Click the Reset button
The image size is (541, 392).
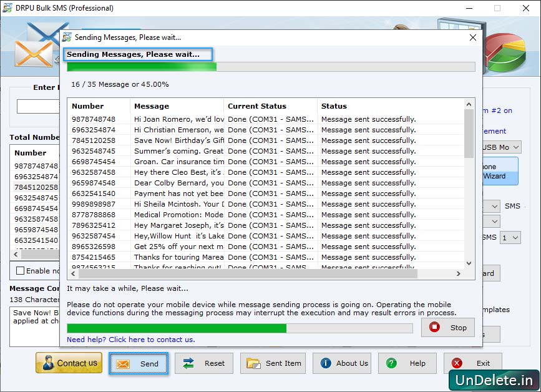click(x=204, y=363)
